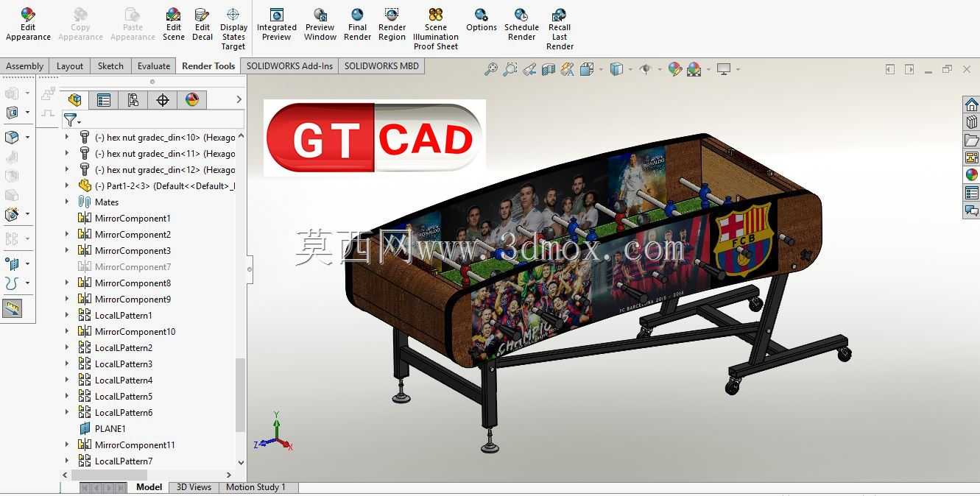980x496 pixels.
Task: Switch to Sketch tab
Action: [110, 65]
